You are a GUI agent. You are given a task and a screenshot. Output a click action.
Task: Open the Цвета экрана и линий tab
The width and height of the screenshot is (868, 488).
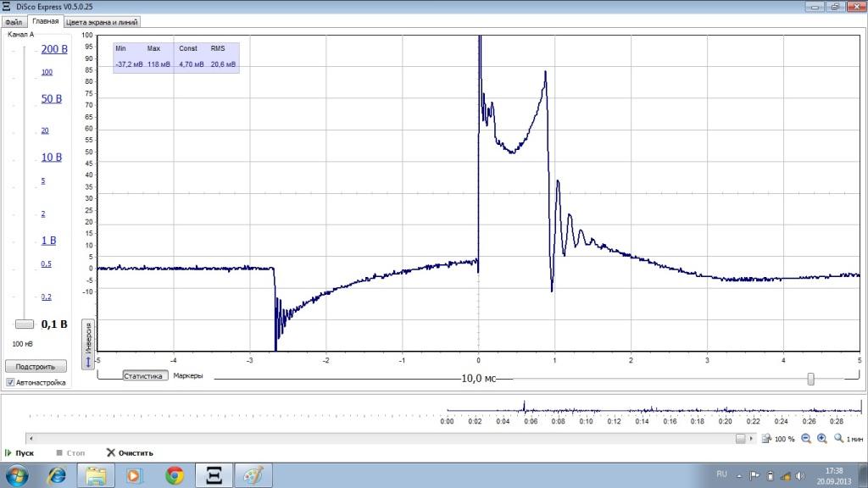tap(102, 22)
